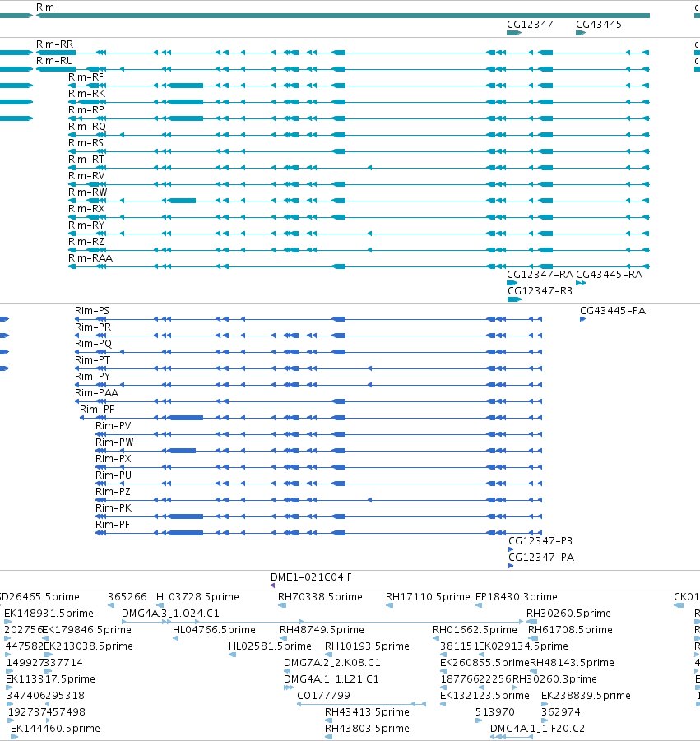Click the RH48749.5prime EST label
The height and width of the screenshot is (741, 700).
point(322,630)
